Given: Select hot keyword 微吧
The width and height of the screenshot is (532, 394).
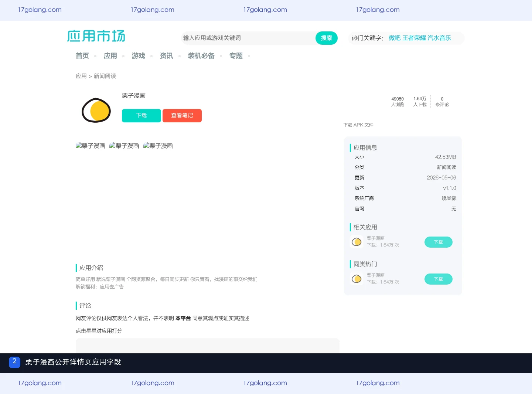Looking at the screenshot, I should coord(395,38).
